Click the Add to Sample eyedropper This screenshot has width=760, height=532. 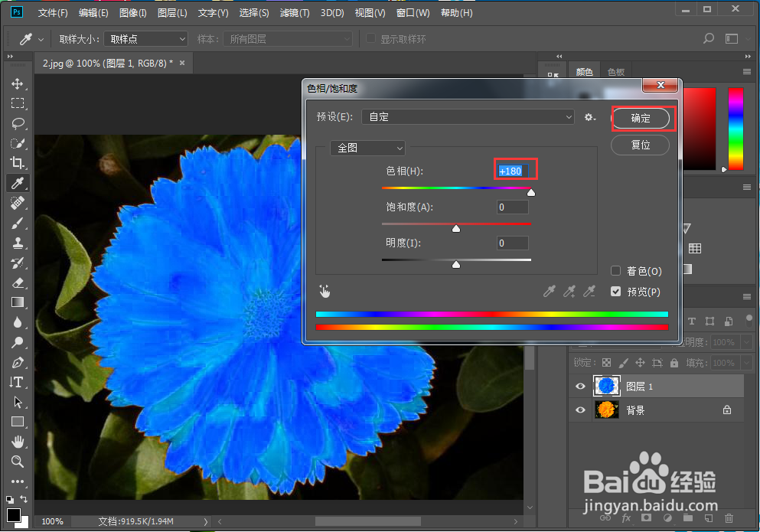[x=569, y=291]
